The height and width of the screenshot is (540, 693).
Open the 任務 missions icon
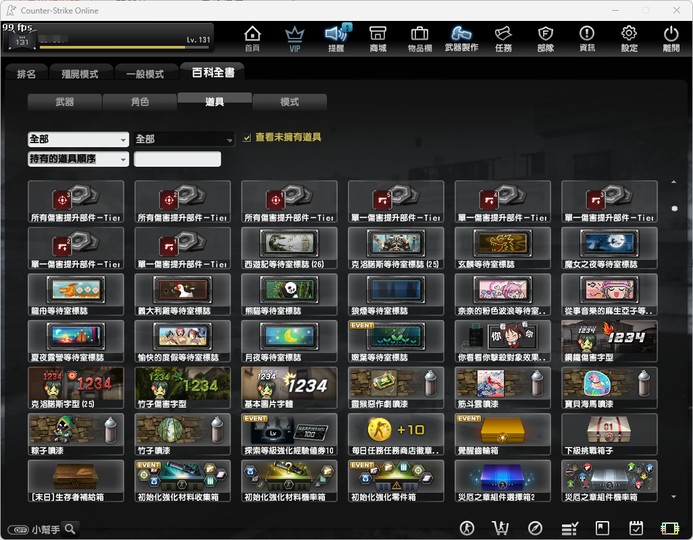coord(503,38)
